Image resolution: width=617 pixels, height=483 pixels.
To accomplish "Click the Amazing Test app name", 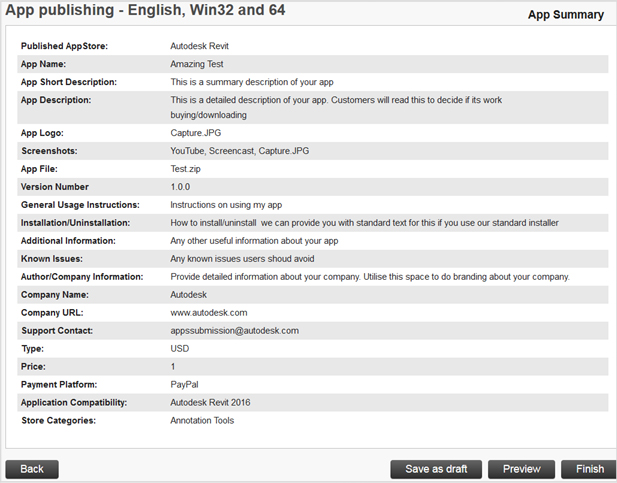I will 198,64.
